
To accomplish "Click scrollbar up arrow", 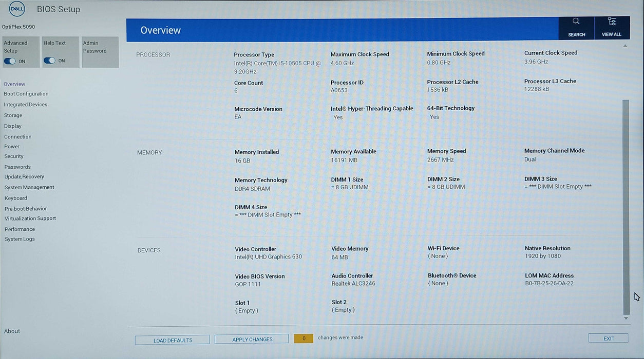I will coord(626,46).
